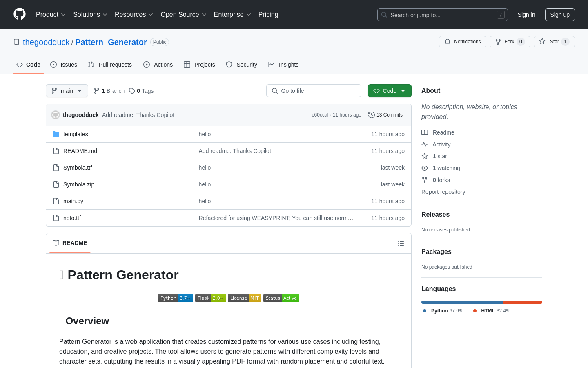The image size is (588, 368).
Task: Click the Sign in link
Action: (x=526, y=15)
